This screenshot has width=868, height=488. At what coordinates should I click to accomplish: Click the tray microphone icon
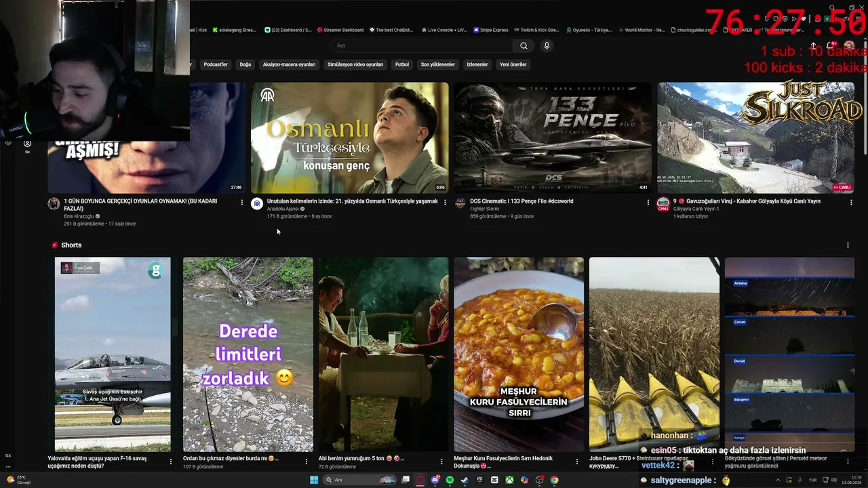click(800, 480)
